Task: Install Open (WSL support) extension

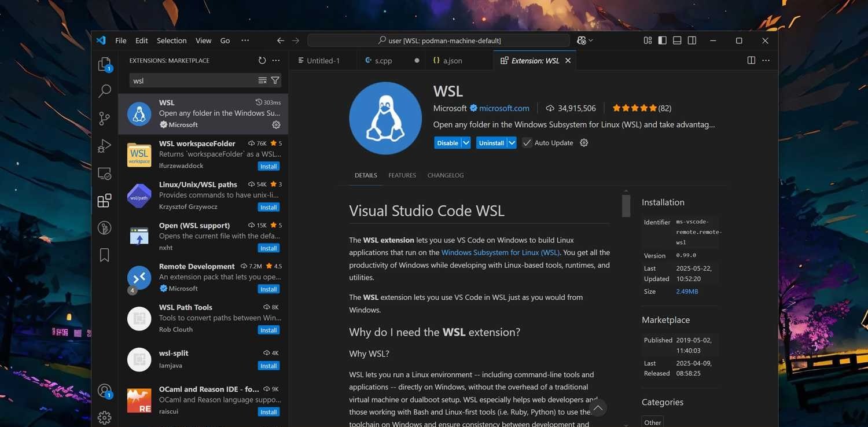Action: pos(269,248)
